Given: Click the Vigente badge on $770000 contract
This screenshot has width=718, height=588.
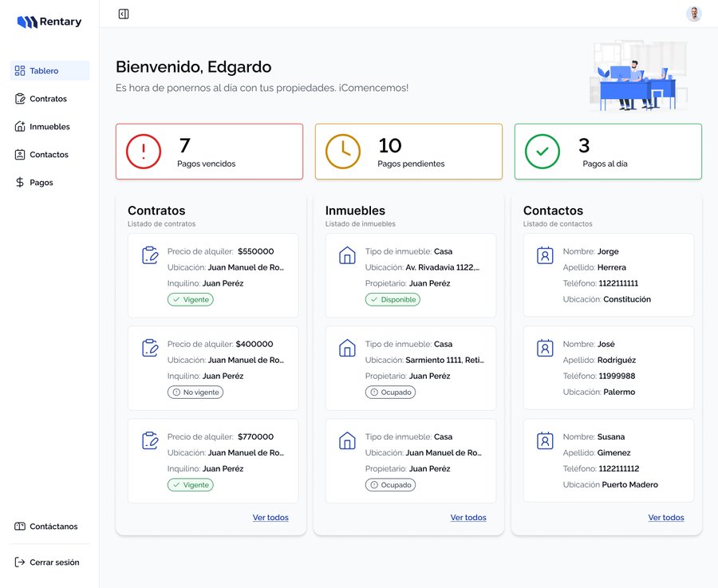Looking at the screenshot, I should [191, 485].
